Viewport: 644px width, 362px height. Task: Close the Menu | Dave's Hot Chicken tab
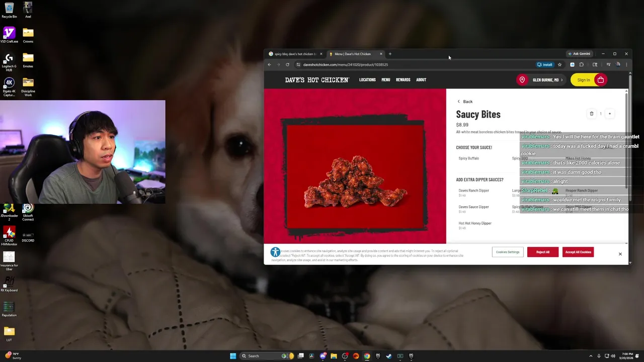[381, 54]
